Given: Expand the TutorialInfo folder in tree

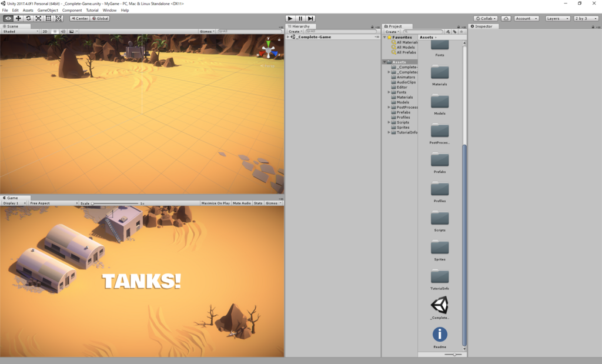Looking at the screenshot, I should click(389, 132).
